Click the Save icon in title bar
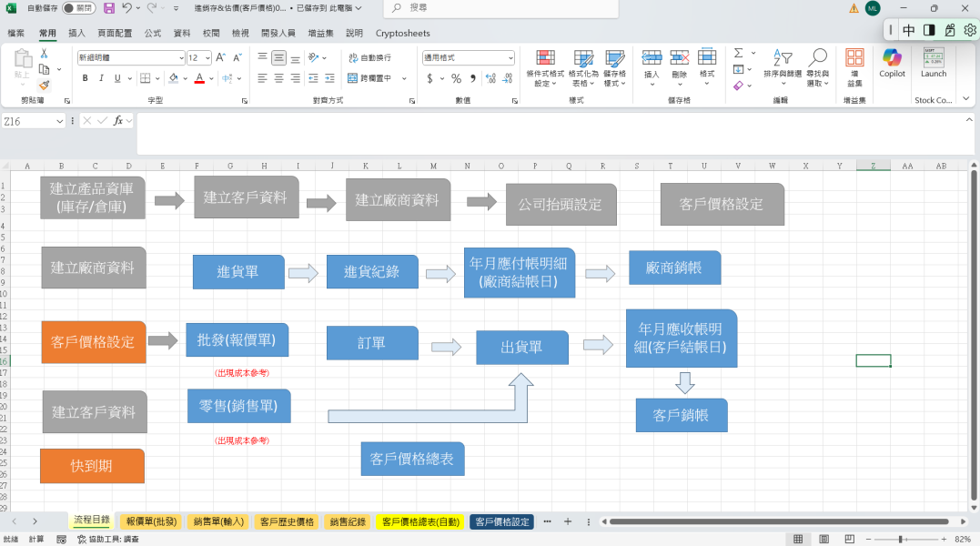This screenshot has width=980, height=546. (109, 8)
